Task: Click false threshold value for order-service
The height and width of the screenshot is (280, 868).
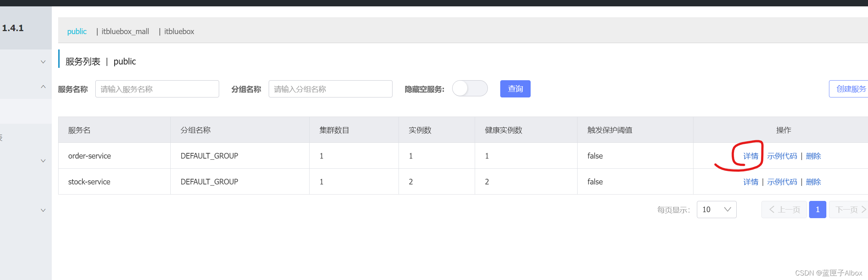Action: (x=595, y=156)
